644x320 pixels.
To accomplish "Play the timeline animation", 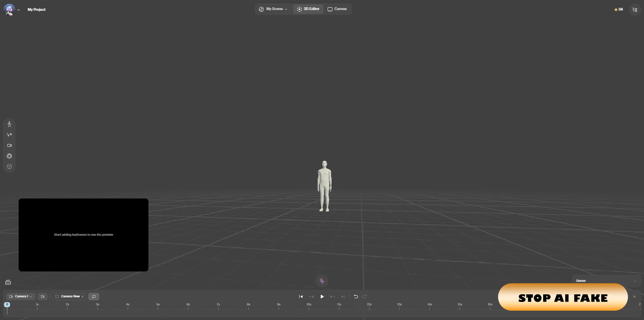I will tap(322, 297).
